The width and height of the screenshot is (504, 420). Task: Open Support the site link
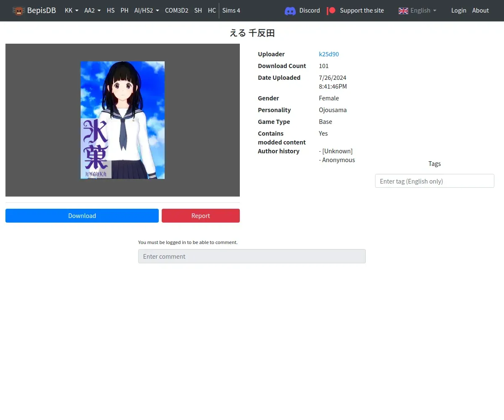[x=362, y=10]
